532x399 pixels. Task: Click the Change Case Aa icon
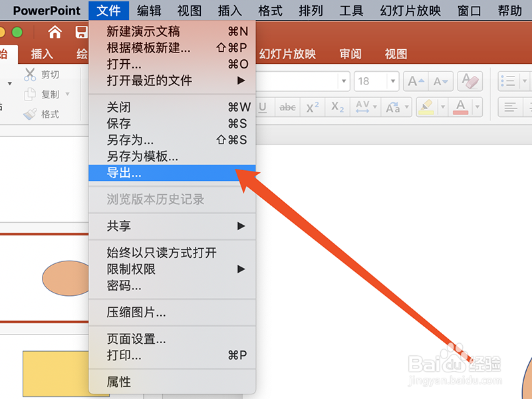(x=392, y=107)
